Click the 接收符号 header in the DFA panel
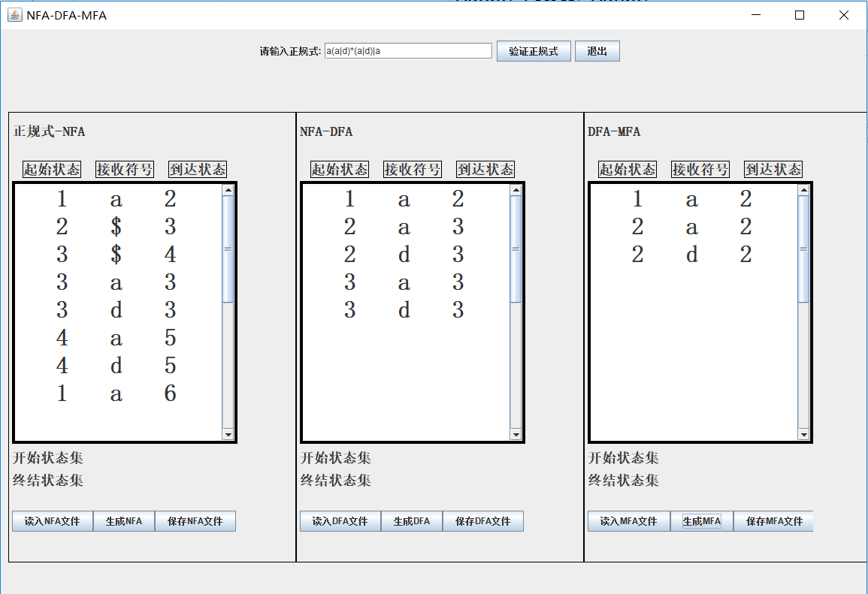Image resolution: width=868 pixels, height=594 pixels. point(412,168)
